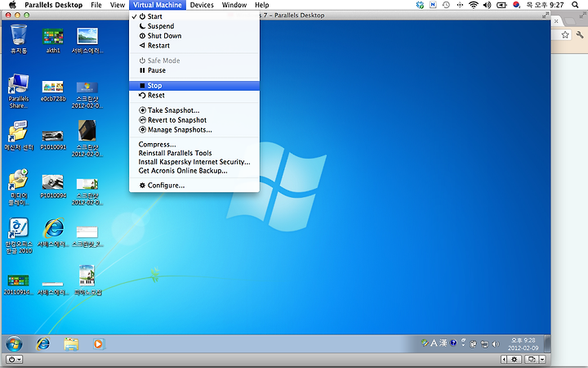
Task: Open the view mode dropdown arrow
Action: 542,360
